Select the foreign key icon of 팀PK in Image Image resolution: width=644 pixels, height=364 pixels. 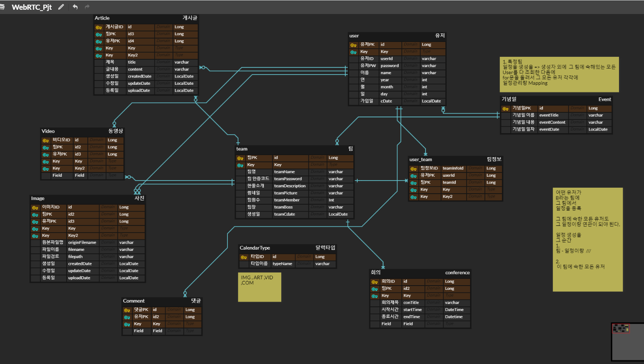coord(35,215)
